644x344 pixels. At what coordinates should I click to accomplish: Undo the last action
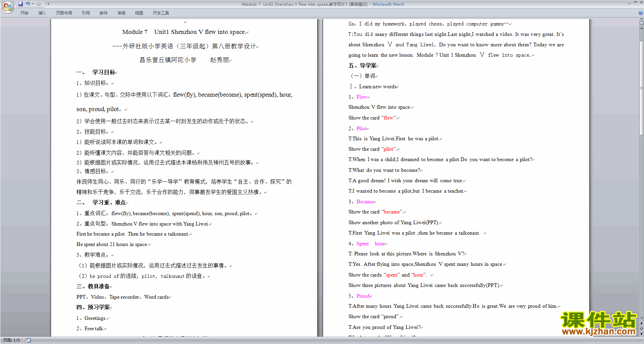point(28,4)
